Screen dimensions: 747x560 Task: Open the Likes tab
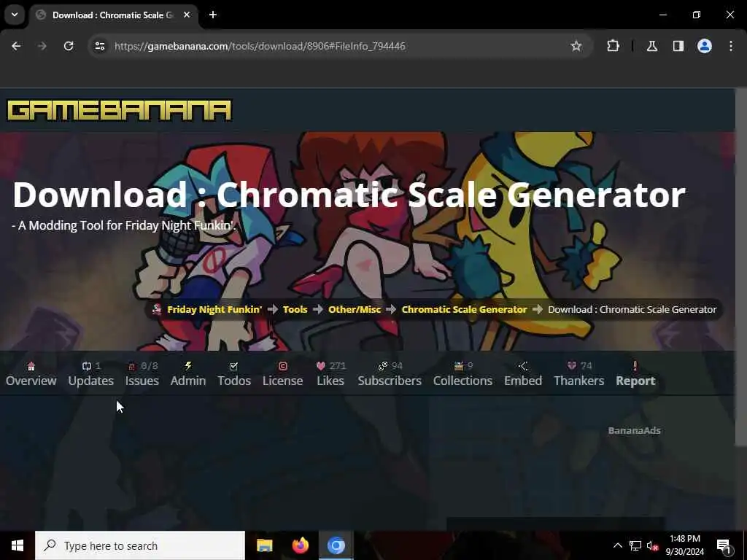[x=330, y=374]
